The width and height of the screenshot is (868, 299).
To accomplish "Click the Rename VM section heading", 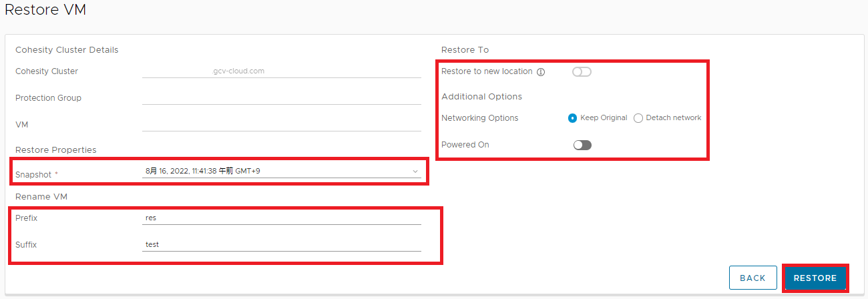I will point(41,196).
